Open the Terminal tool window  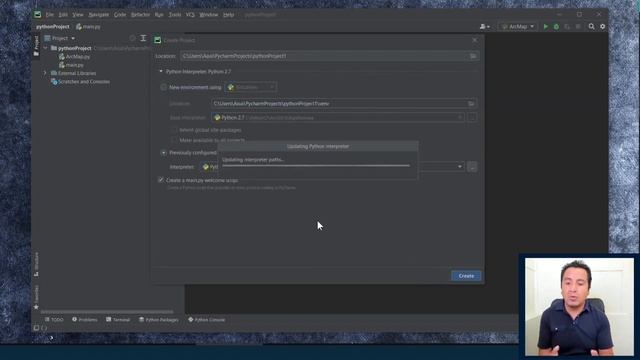coord(118,320)
